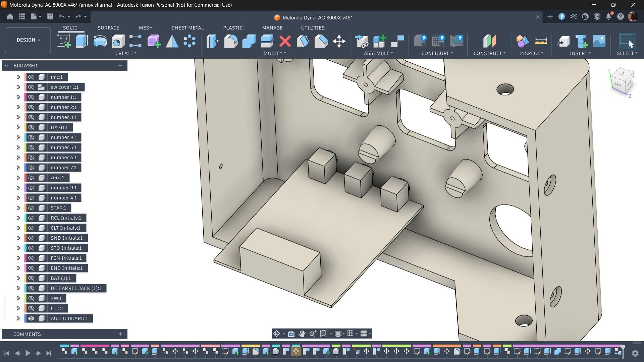Activate the Move/Copy tool
Image resolution: width=644 pixels, height=362 pixels.
click(339, 41)
